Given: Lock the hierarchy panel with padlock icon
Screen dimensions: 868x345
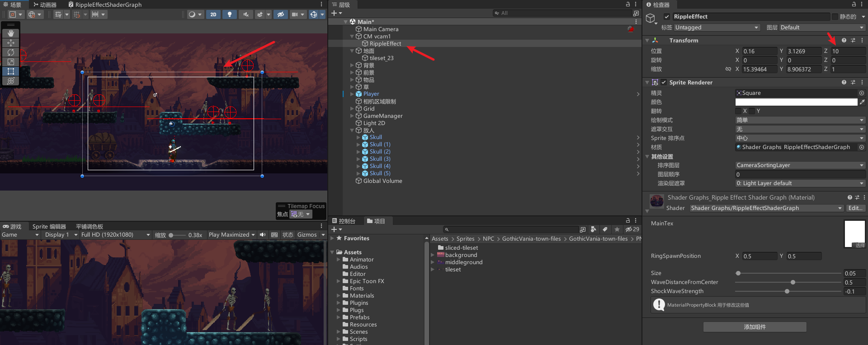Looking at the screenshot, I should pos(628,4).
